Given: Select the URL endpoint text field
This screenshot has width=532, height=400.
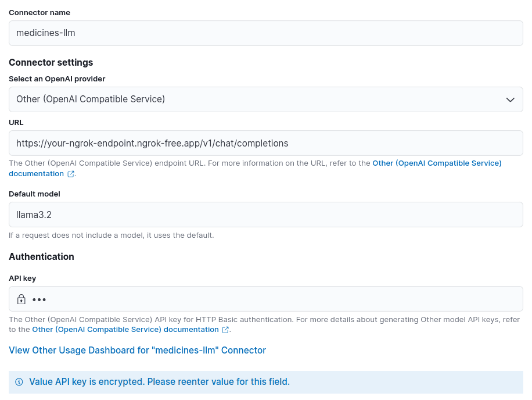Looking at the screenshot, I should [x=265, y=143].
